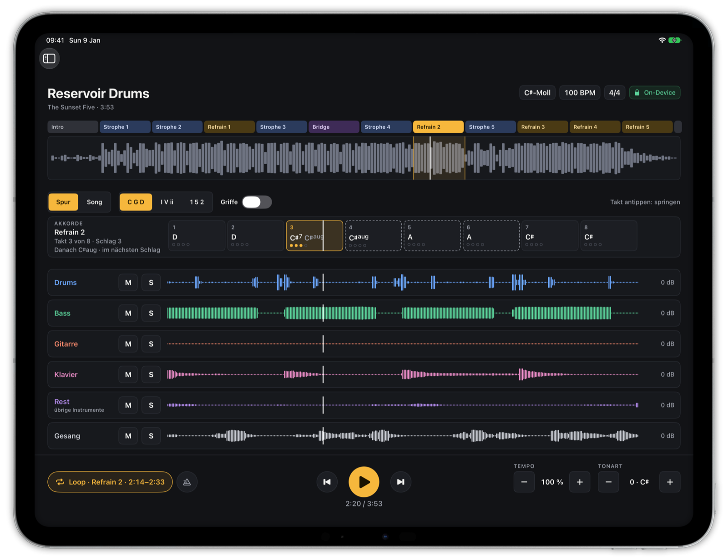Jump to bar 1 D chord
The width and height of the screenshot is (728, 560).
pyautogui.click(x=197, y=236)
